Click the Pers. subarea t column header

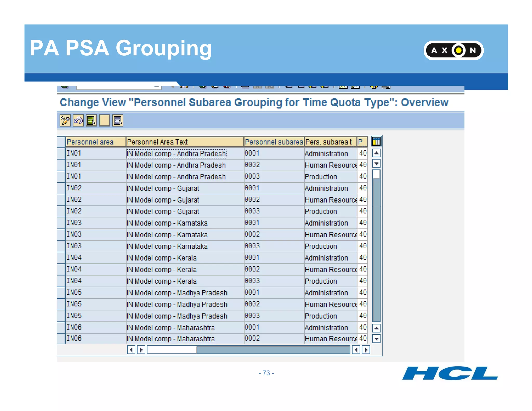[x=330, y=142]
